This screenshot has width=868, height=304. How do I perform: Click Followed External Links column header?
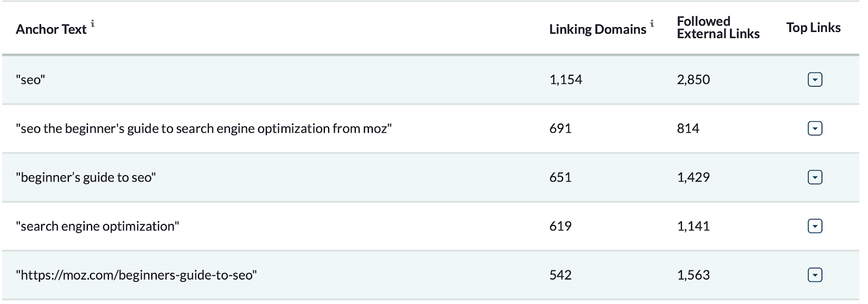718,28
